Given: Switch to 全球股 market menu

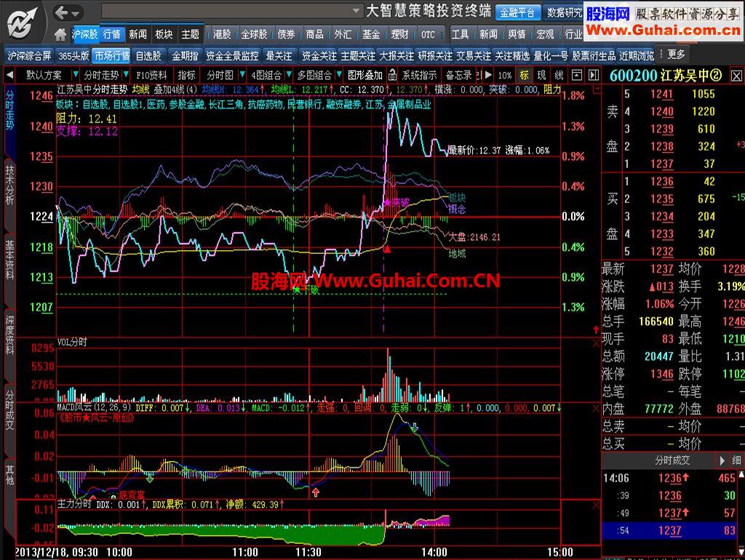Looking at the screenshot, I should [254, 34].
